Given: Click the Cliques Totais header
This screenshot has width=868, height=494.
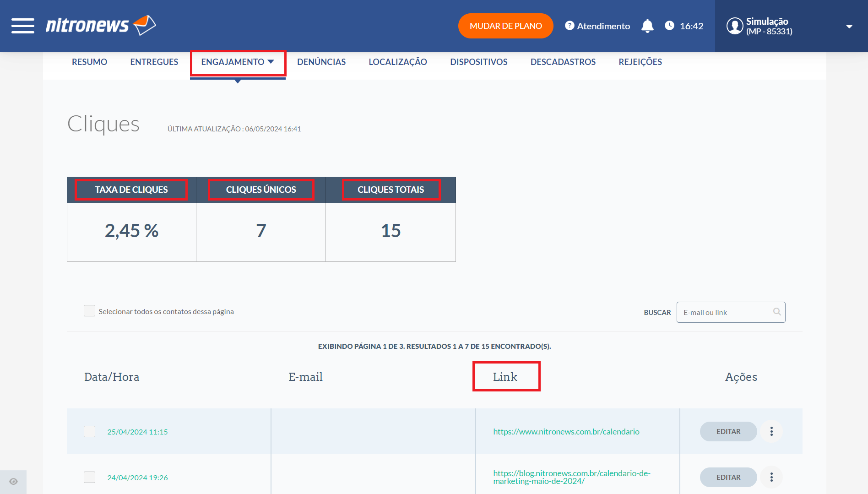Looking at the screenshot, I should tap(391, 190).
